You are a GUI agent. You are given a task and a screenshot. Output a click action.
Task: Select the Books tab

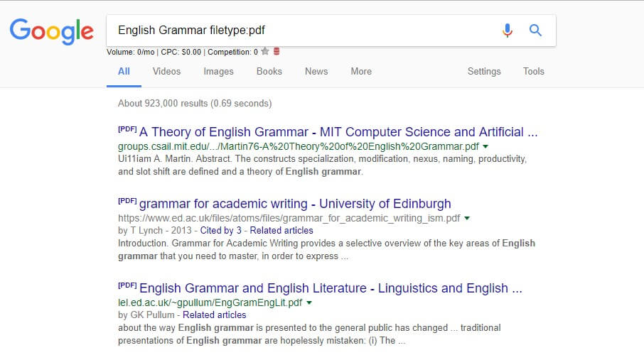point(269,71)
